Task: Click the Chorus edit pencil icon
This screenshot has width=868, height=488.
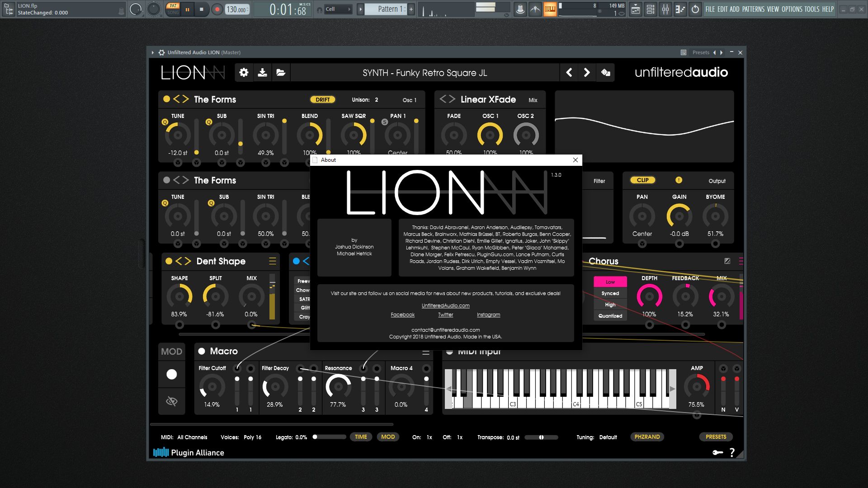Action: tap(727, 260)
